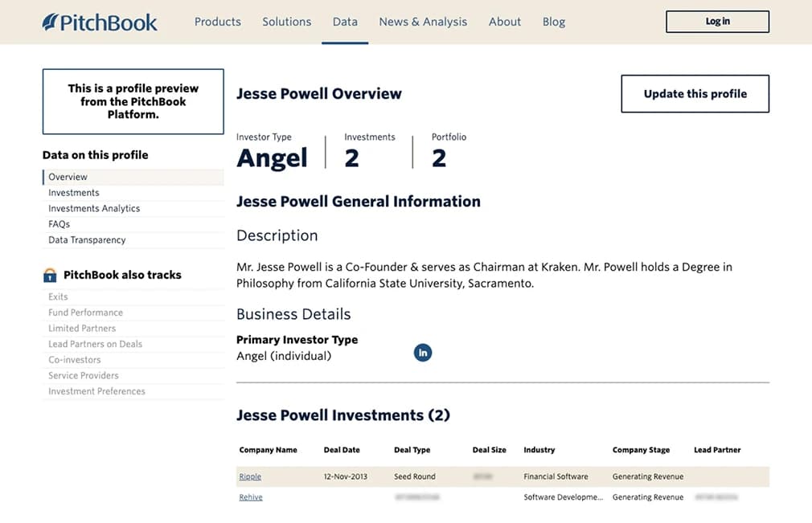The image size is (812, 523).
Task: Go to the Blog page
Action: [x=554, y=22]
